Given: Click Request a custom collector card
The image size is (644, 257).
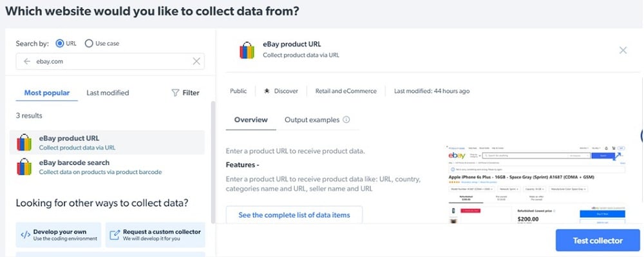Looking at the screenshot, I should pos(155,235).
